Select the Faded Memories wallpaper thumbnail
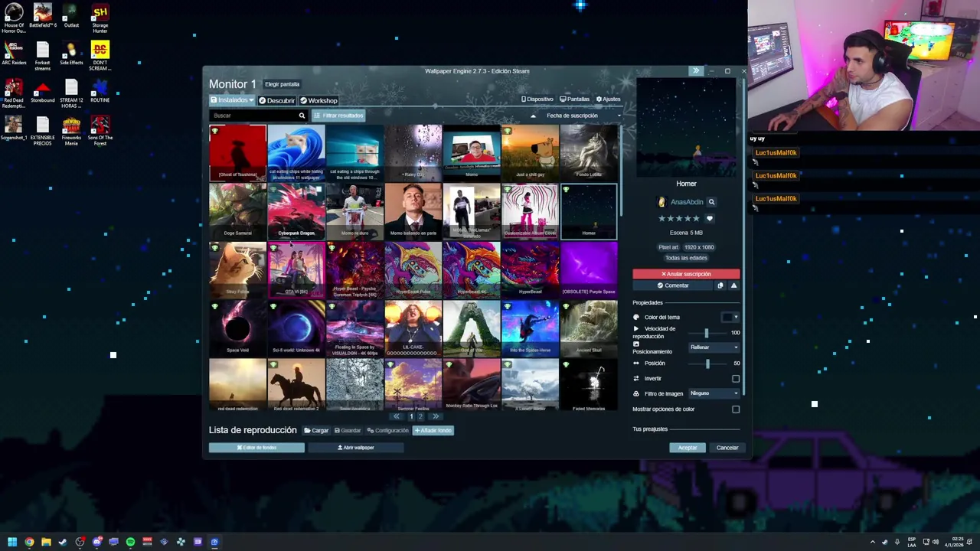This screenshot has width=980, height=551. point(589,386)
